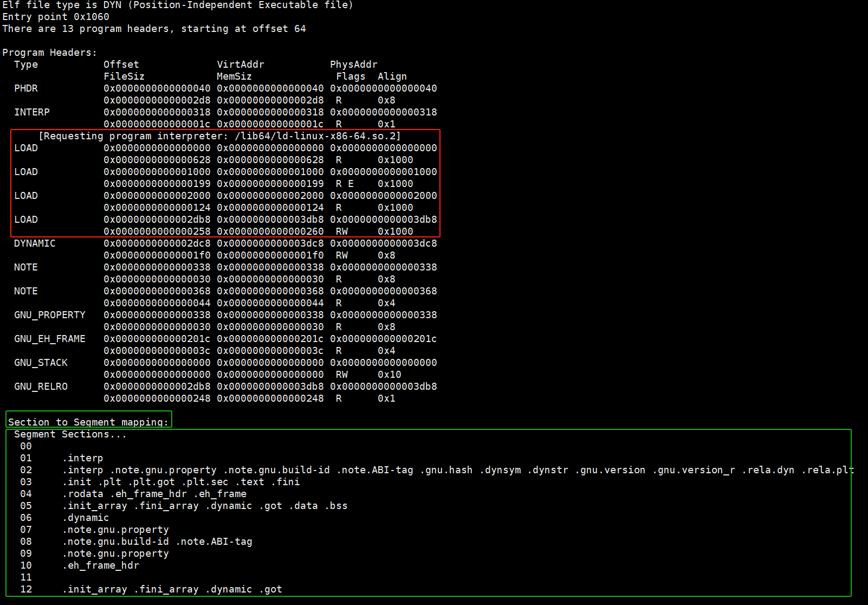Screen dimensions: 868x605
Task: Select the 'Section to Segment mapping:' heading
Action: [88, 422]
